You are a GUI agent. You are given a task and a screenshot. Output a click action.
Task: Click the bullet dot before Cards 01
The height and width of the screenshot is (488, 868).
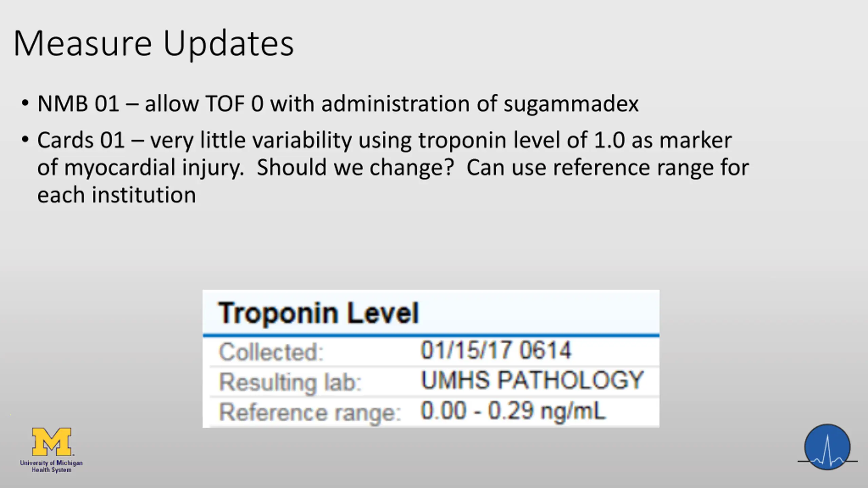coord(25,140)
